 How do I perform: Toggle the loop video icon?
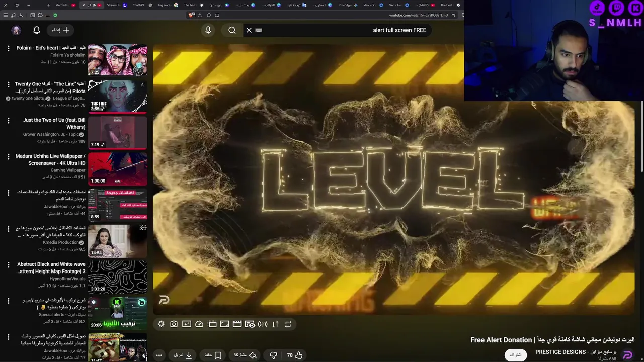288,324
